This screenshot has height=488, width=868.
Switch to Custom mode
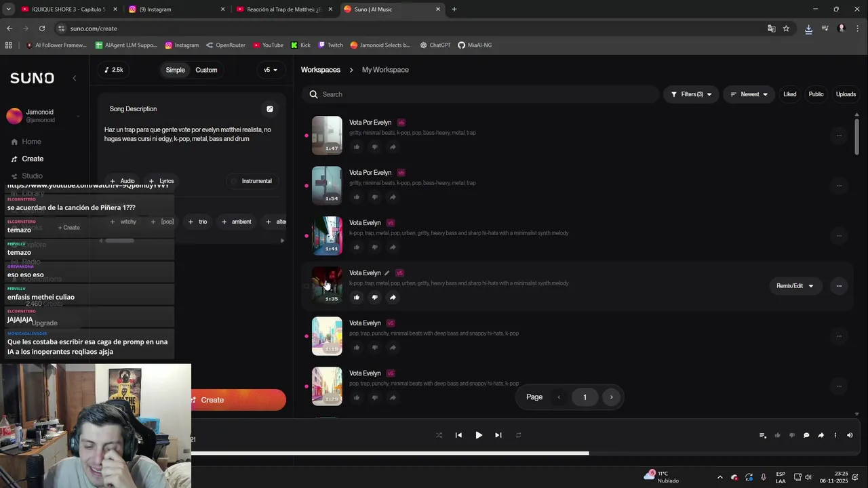click(x=206, y=70)
